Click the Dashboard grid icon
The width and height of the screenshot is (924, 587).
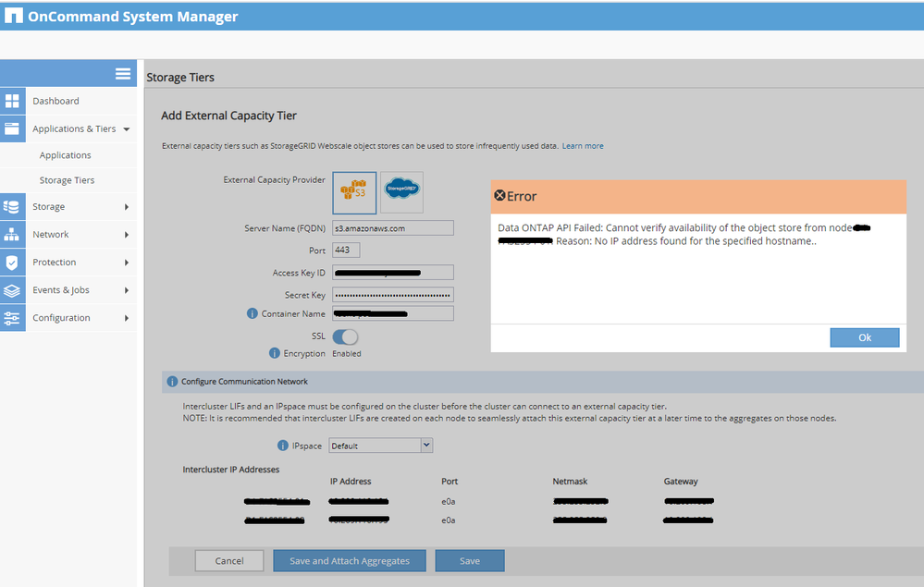click(13, 101)
